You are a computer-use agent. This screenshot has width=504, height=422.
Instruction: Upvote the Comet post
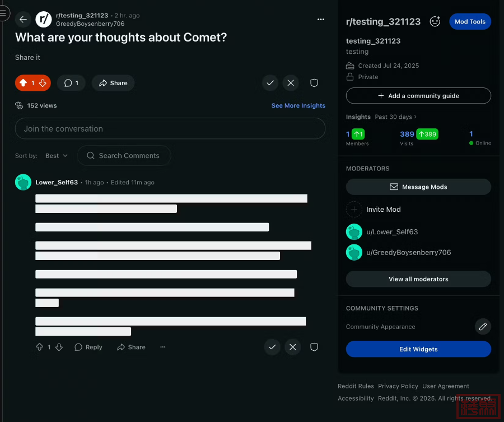[23, 83]
